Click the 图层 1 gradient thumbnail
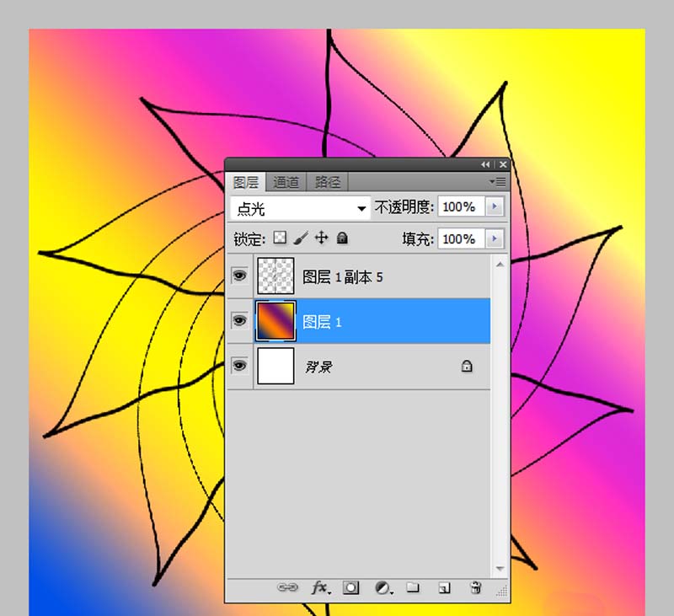674x616 pixels. [275, 321]
